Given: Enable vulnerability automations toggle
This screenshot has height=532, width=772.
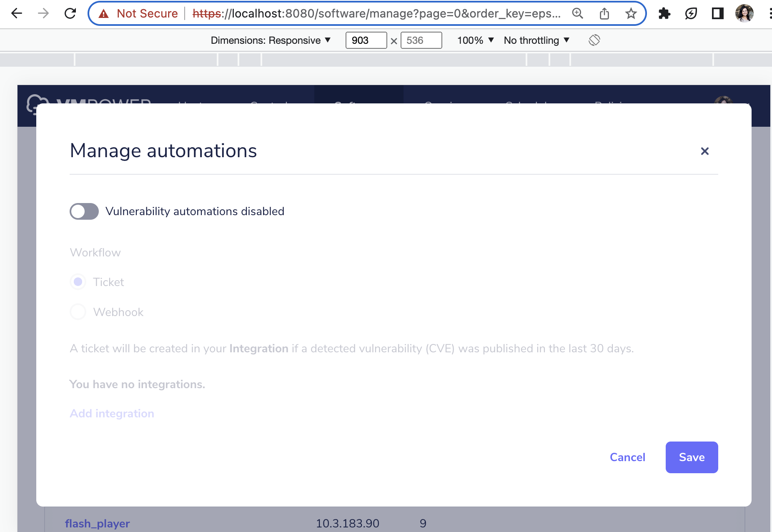Looking at the screenshot, I should 83,211.
